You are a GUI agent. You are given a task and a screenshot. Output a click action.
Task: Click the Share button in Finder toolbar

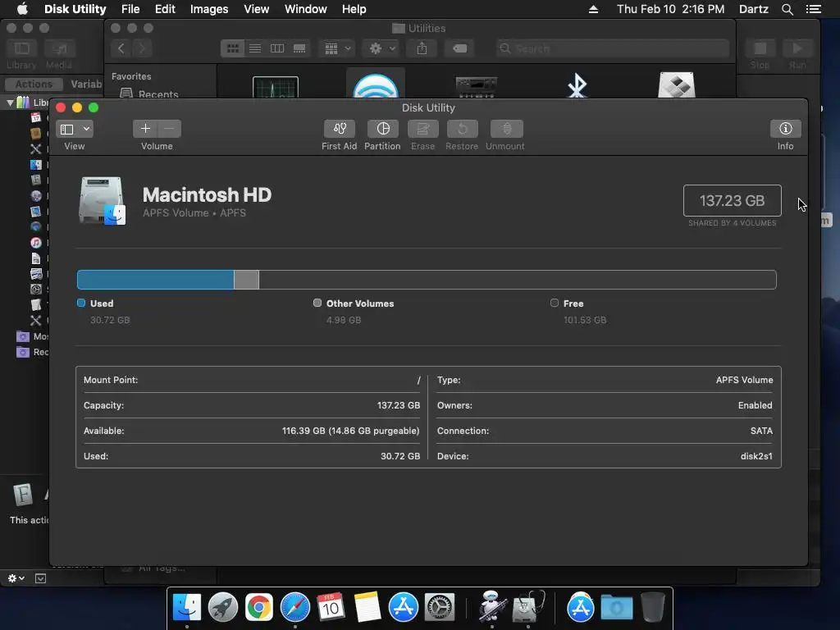(422, 48)
